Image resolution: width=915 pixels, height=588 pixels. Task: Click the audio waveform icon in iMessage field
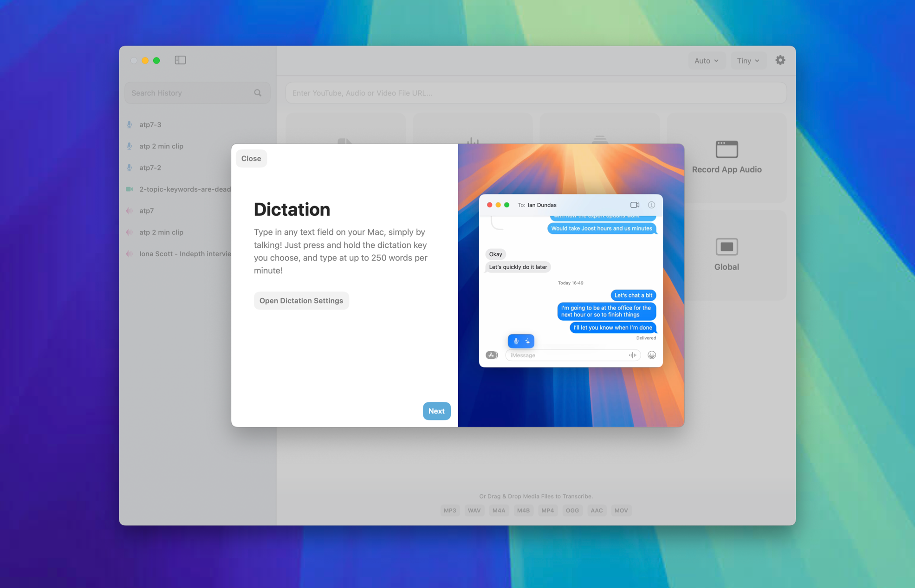click(x=632, y=355)
